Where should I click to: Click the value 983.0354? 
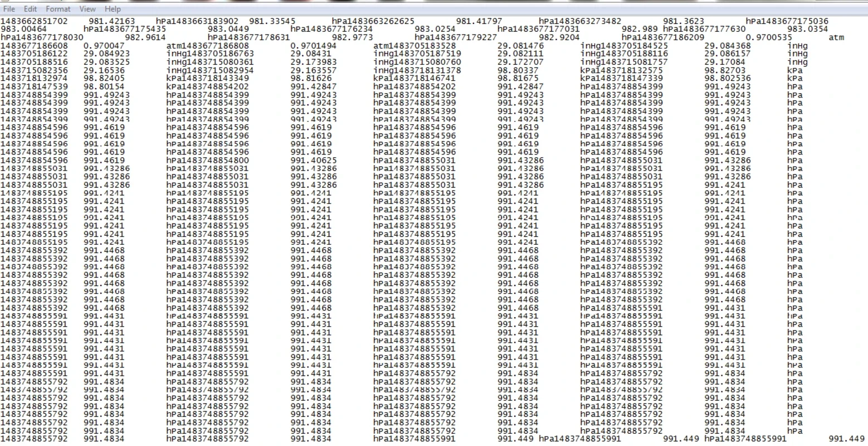tap(808, 29)
